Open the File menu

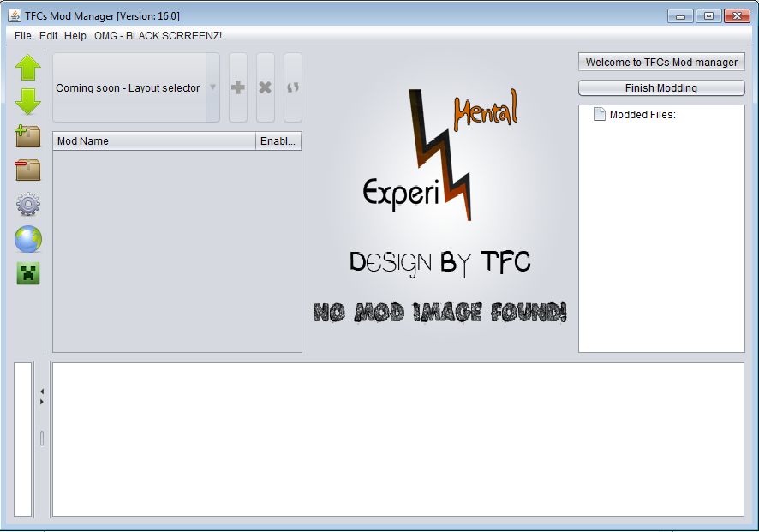tap(22, 36)
